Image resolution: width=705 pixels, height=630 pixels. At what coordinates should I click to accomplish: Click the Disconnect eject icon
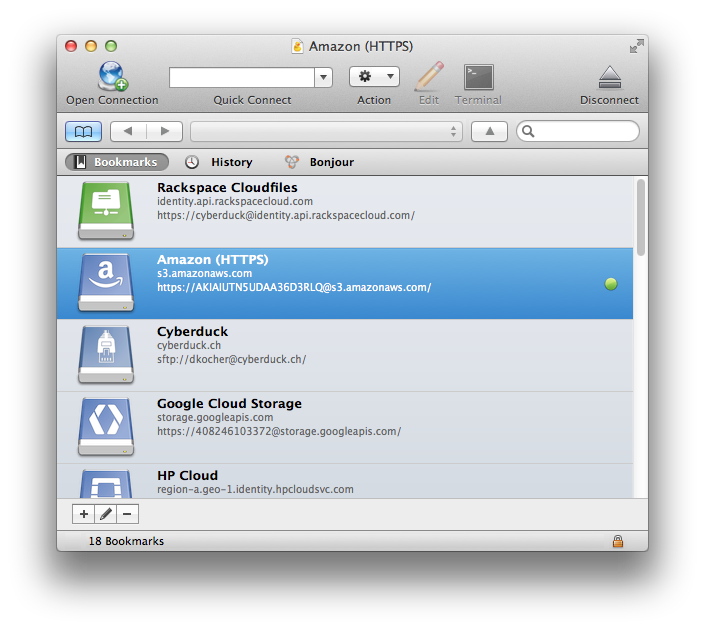(x=610, y=77)
